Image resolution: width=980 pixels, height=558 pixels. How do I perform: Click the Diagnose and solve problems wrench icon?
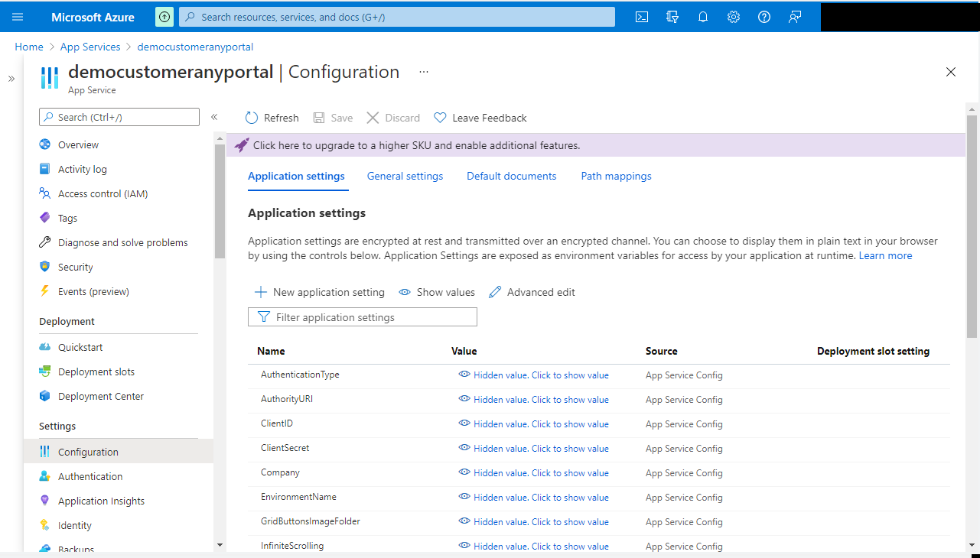tap(45, 242)
